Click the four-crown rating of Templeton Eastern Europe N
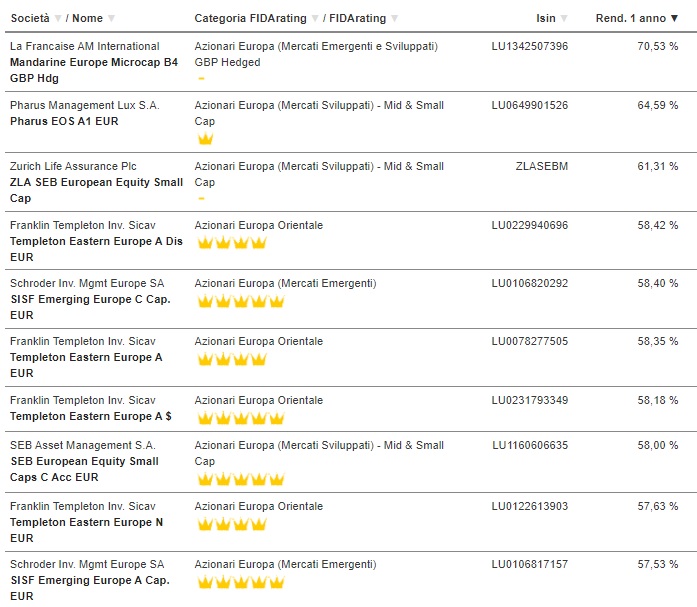The image size is (697, 607). [x=232, y=524]
